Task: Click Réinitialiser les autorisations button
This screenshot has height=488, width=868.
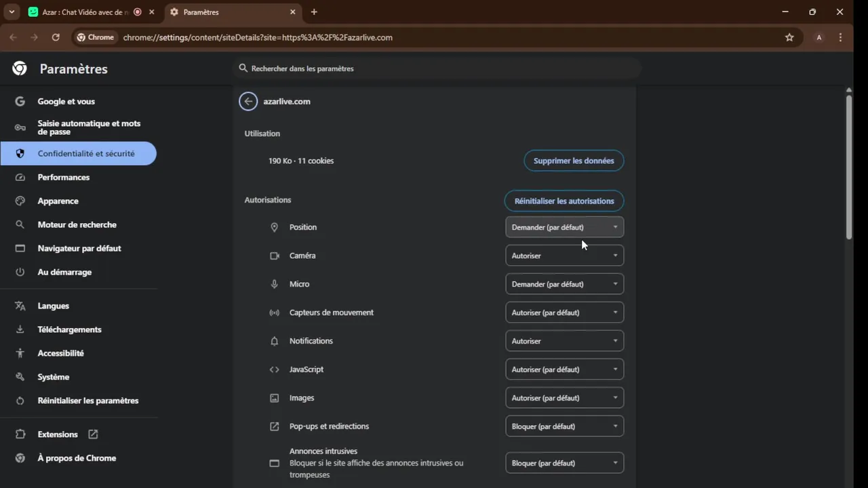Action: (564, 201)
